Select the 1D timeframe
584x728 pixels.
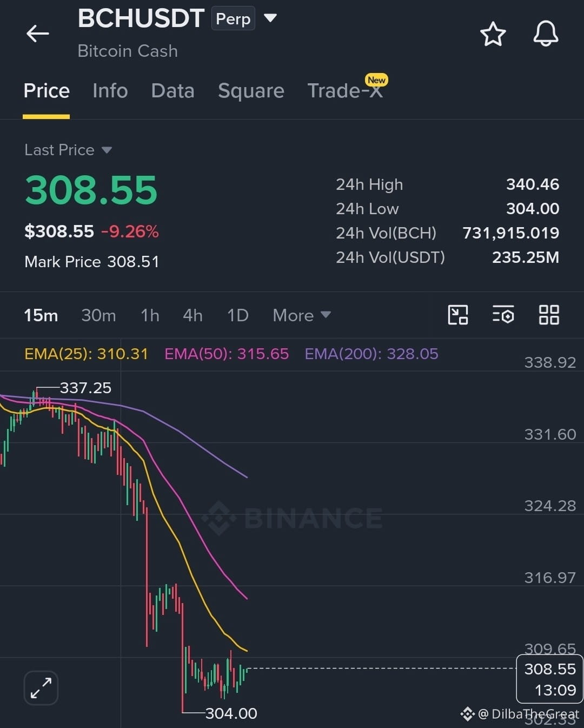[237, 315]
